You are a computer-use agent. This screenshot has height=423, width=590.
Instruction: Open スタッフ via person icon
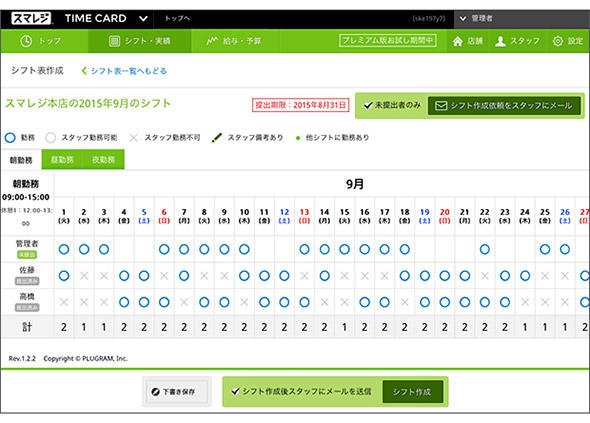click(x=500, y=41)
